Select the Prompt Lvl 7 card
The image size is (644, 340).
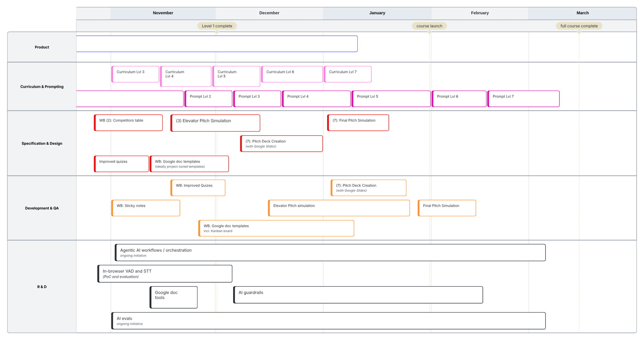[x=524, y=99]
